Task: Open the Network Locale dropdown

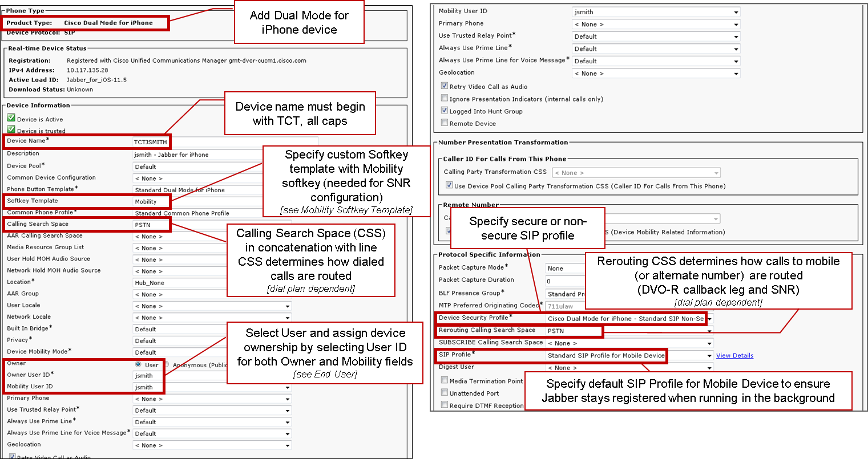Action: [212, 318]
